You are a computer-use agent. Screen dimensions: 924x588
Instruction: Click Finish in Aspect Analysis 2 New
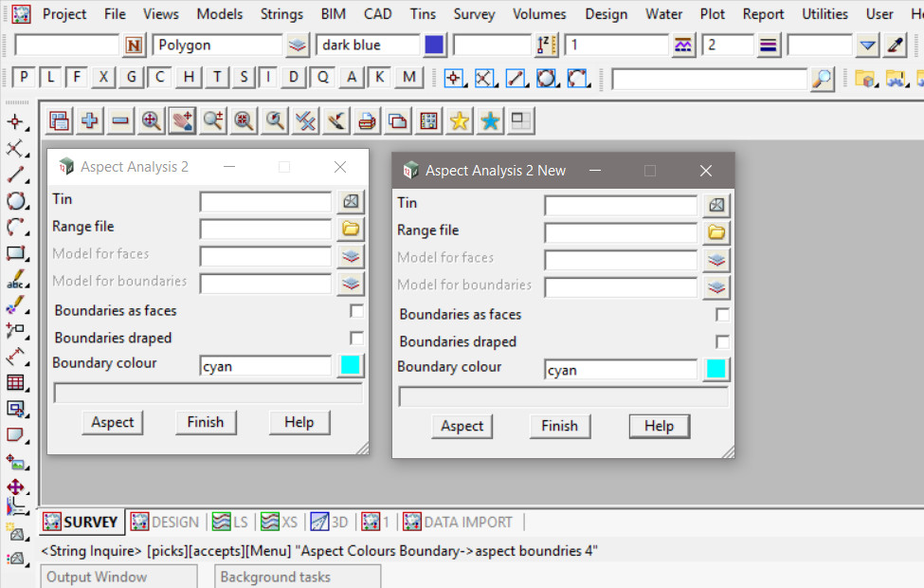(x=559, y=426)
